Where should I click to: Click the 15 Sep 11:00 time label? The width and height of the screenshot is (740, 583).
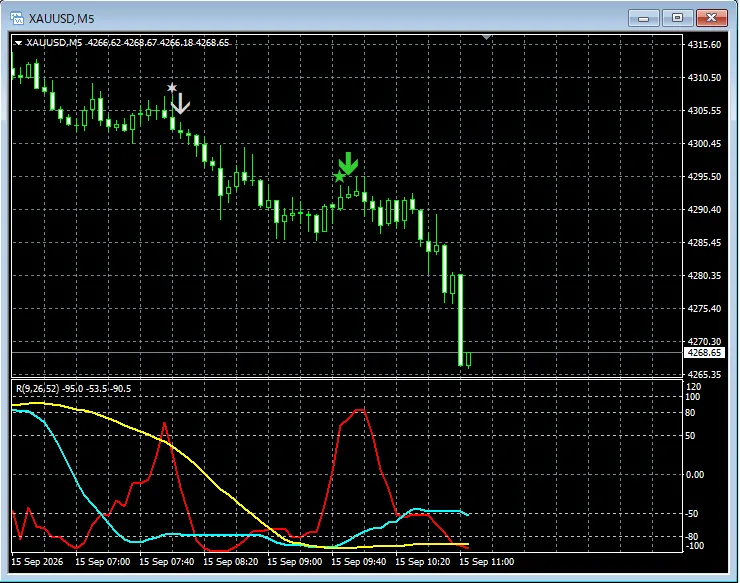[487, 562]
